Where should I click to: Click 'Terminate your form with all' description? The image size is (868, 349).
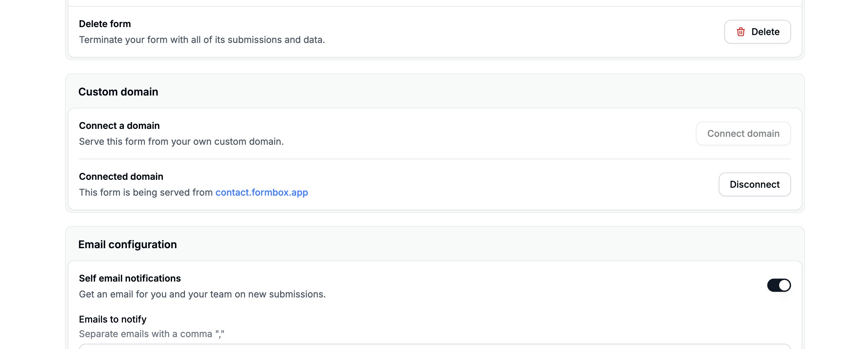(202, 40)
